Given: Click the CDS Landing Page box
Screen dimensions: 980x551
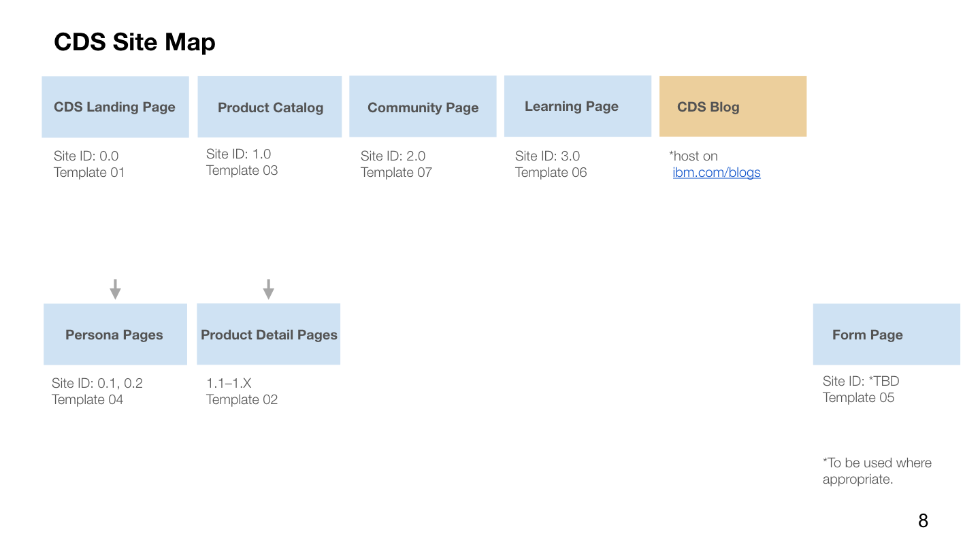Looking at the screenshot, I should point(114,106).
